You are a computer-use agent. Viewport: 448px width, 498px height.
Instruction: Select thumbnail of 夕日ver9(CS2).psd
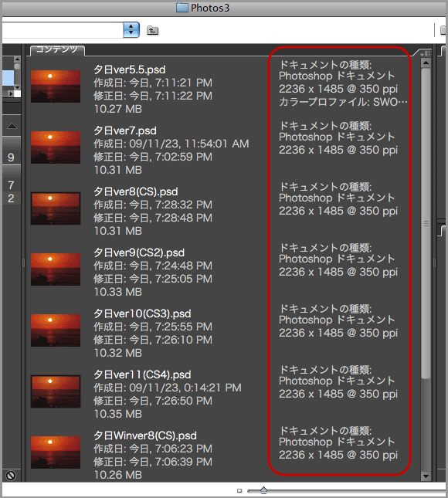(x=56, y=269)
